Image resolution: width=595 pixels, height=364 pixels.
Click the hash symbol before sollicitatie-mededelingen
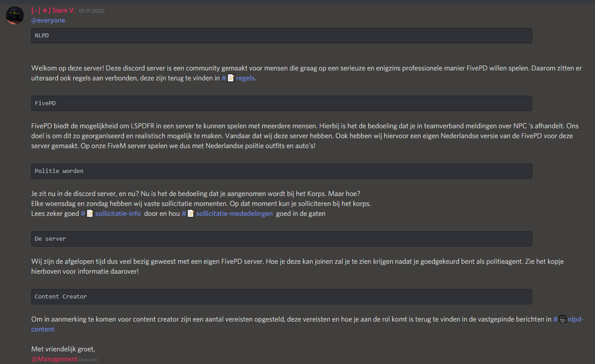pos(184,214)
